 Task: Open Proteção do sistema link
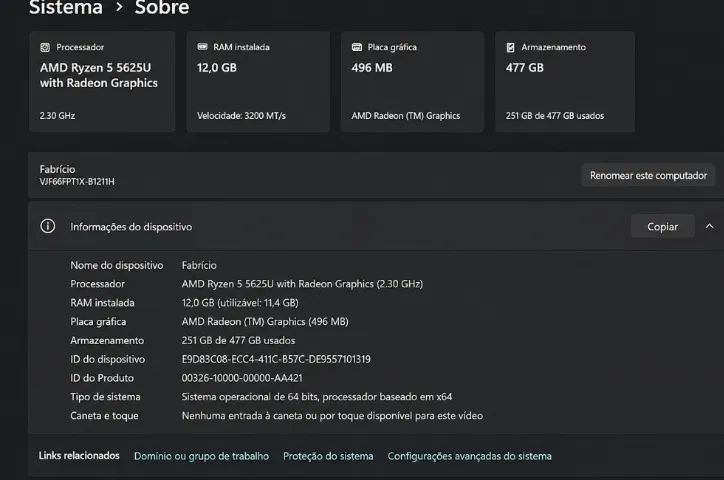(328, 456)
